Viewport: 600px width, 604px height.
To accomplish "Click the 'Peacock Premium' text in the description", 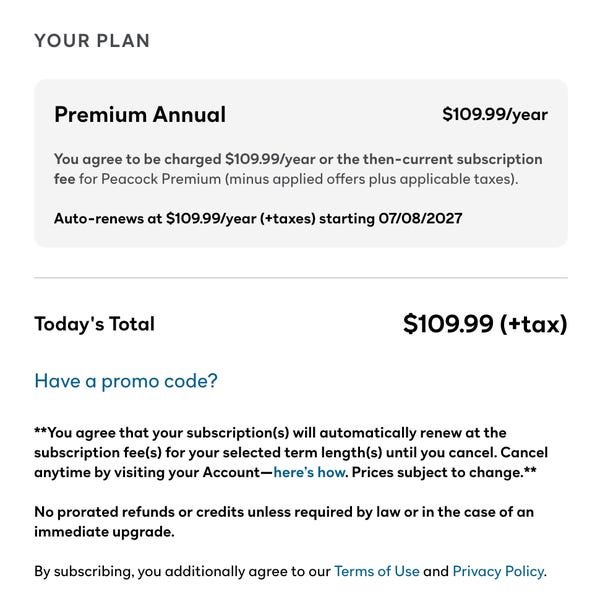I will pos(161,179).
